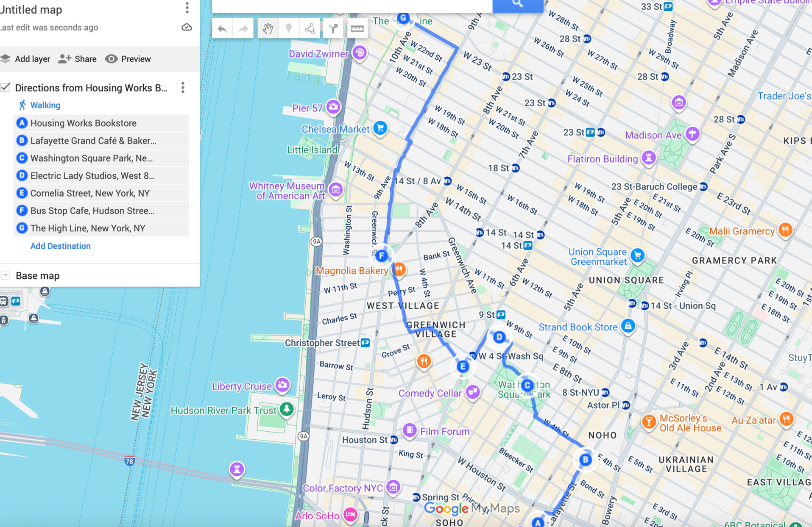Select Cornelia Street destination row
The height and width of the screenshot is (527, 812).
point(101,193)
